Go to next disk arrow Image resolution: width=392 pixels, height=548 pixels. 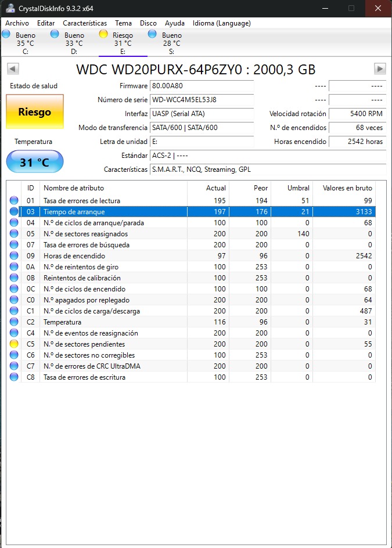(380, 69)
